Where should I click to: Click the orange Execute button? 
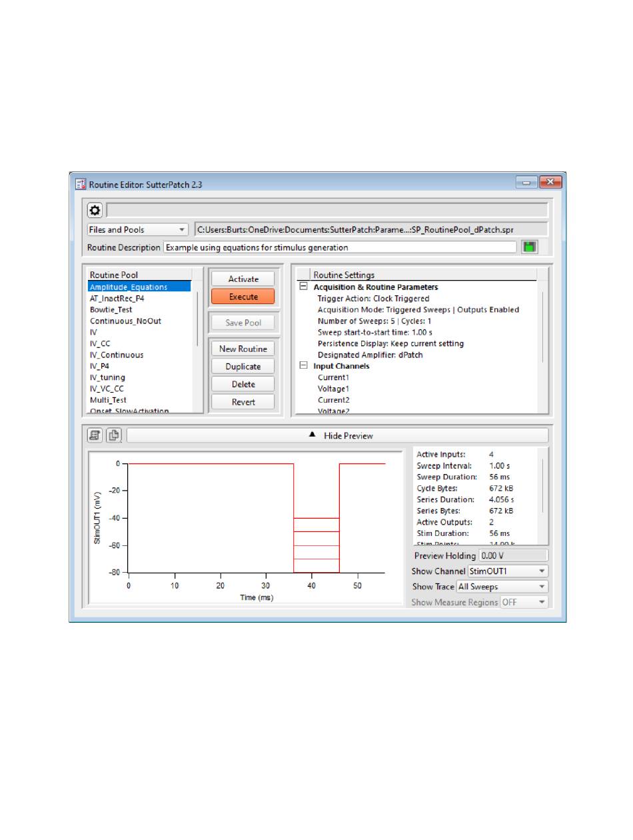point(243,297)
